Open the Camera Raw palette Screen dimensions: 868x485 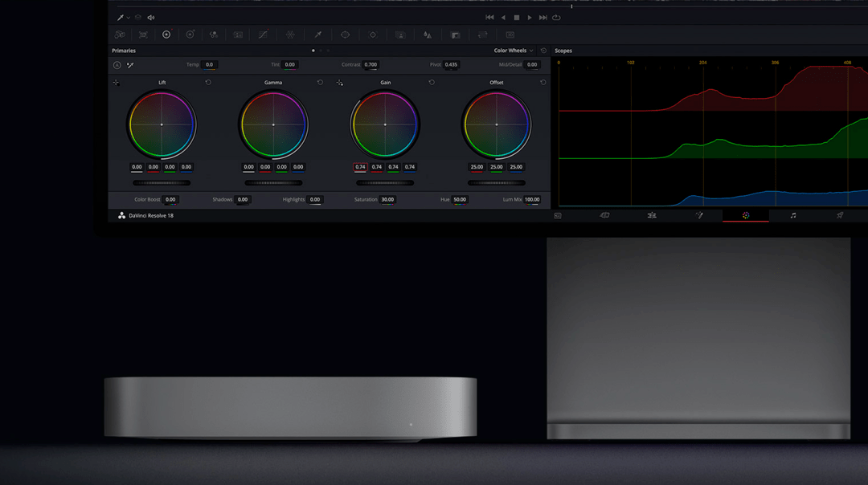(120, 35)
